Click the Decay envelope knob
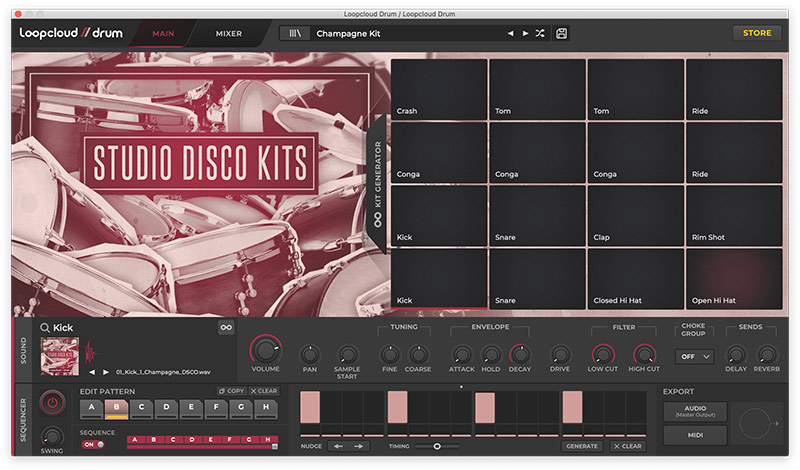 (519, 354)
